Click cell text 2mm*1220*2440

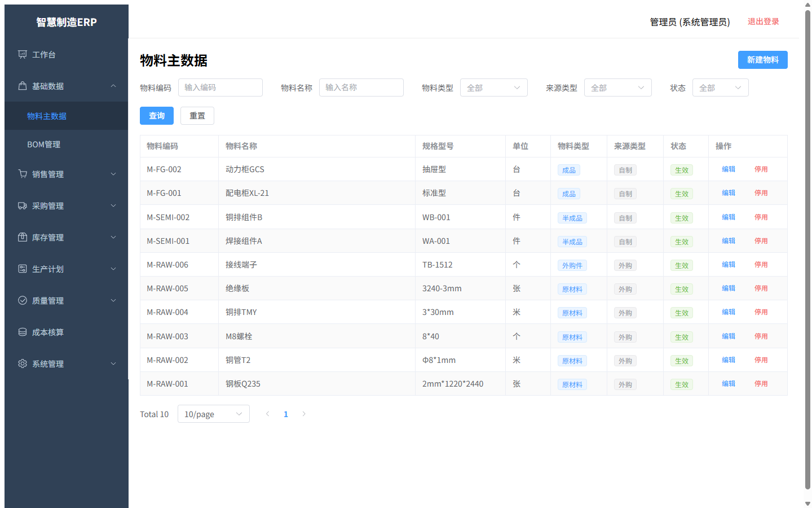pyautogui.click(x=453, y=384)
